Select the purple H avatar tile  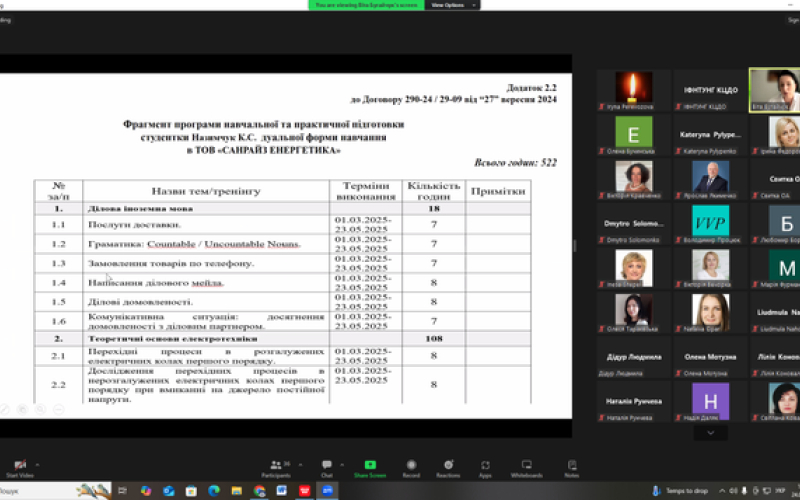(x=711, y=401)
